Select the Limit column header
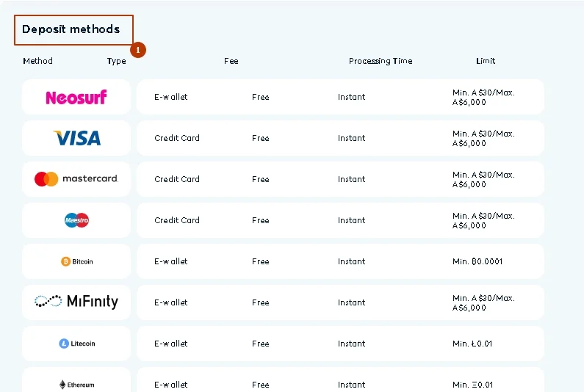 click(486, 61)
